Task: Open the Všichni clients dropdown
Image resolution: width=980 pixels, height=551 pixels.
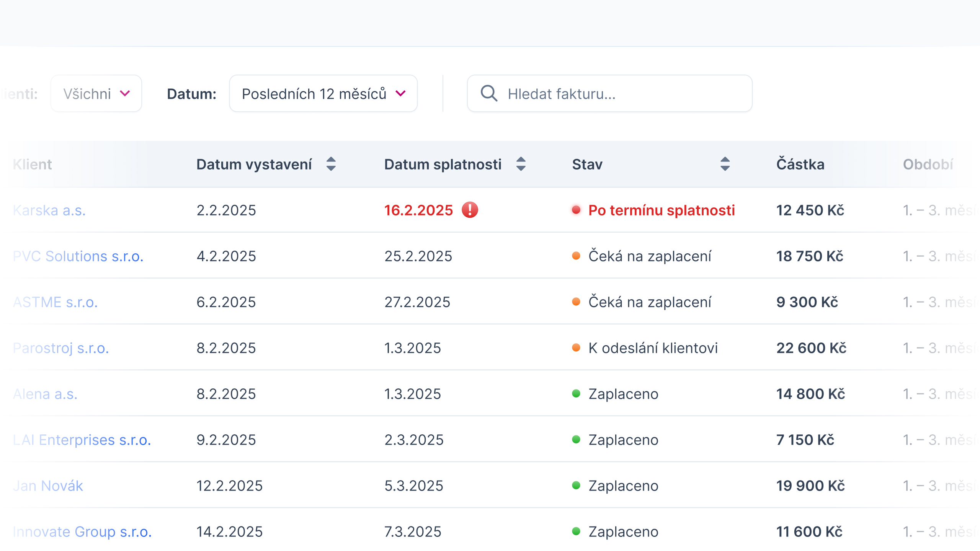Action: click(x=96, y=93)
